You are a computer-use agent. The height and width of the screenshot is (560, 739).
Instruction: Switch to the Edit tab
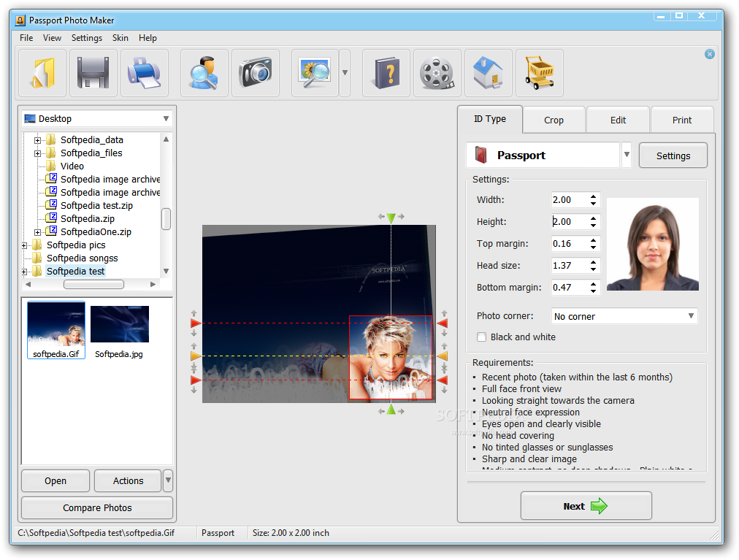tap(618, 120)
